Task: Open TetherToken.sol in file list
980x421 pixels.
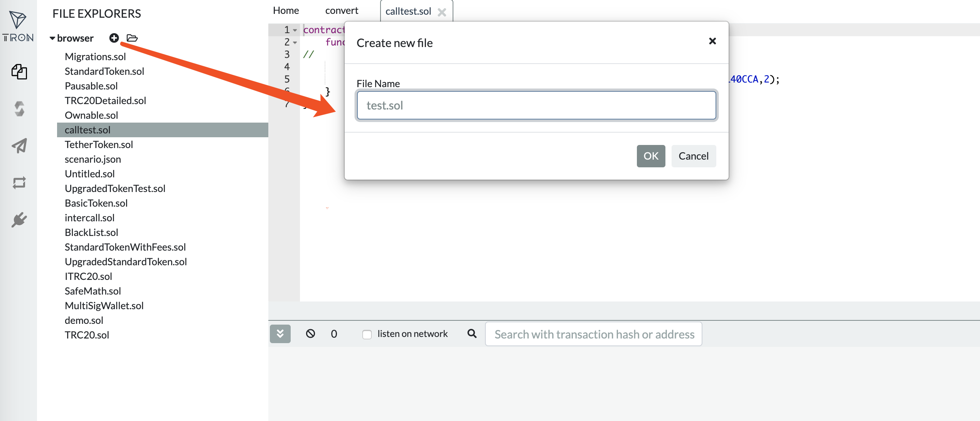Action: pos(99,145)
